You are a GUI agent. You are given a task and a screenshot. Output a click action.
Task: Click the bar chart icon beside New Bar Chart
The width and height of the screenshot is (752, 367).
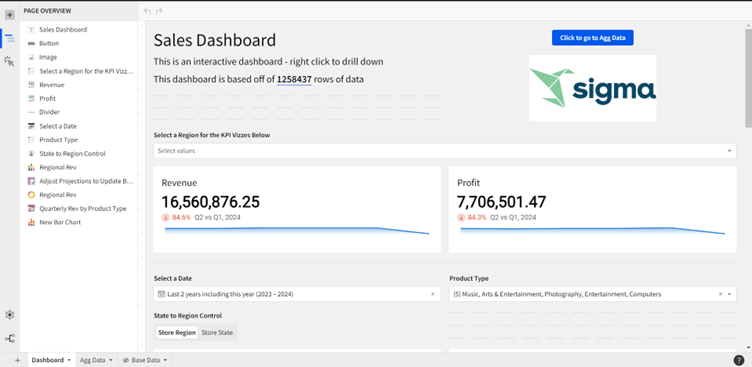click(31, 222)
